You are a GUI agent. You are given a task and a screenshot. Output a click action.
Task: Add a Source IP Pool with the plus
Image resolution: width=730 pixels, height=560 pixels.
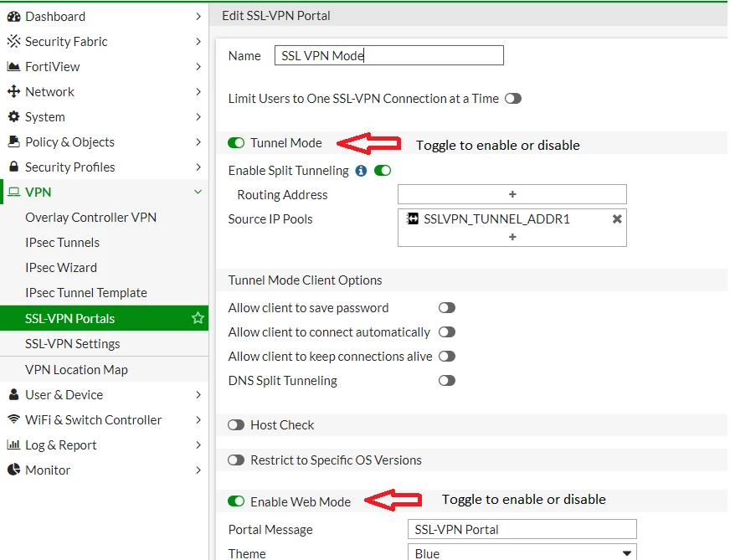pos(512,237)
